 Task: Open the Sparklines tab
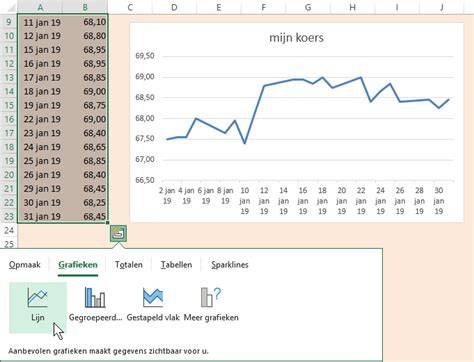(230, 265)
